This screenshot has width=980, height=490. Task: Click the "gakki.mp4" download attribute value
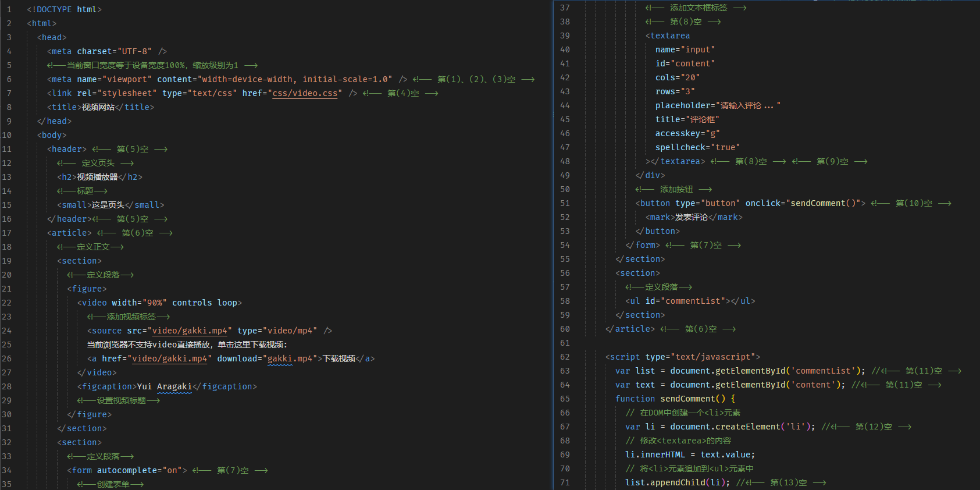tap(290, 358)
